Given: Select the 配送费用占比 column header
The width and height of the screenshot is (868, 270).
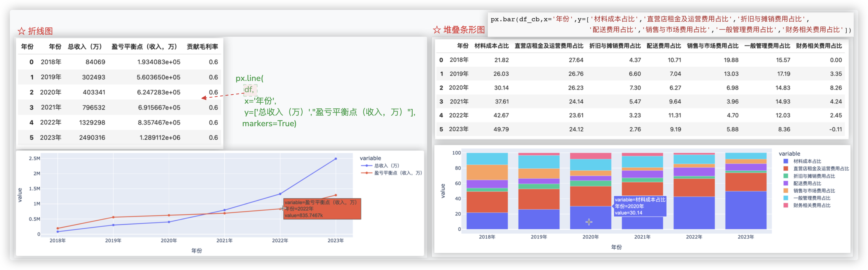Looking at the screenshot, I should [x=663, y=46].
